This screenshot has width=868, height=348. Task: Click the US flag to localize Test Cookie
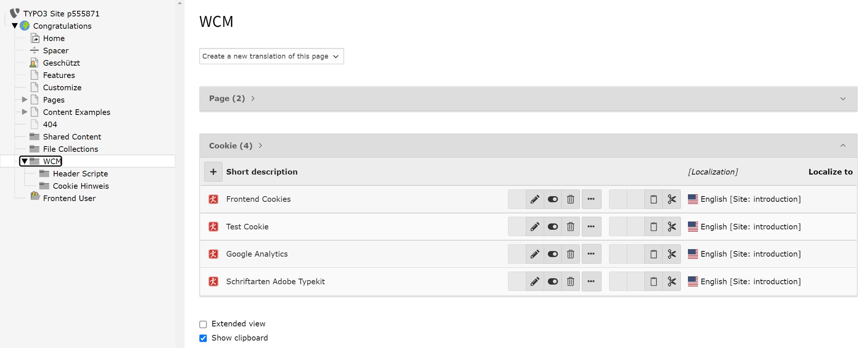(693, 227)
